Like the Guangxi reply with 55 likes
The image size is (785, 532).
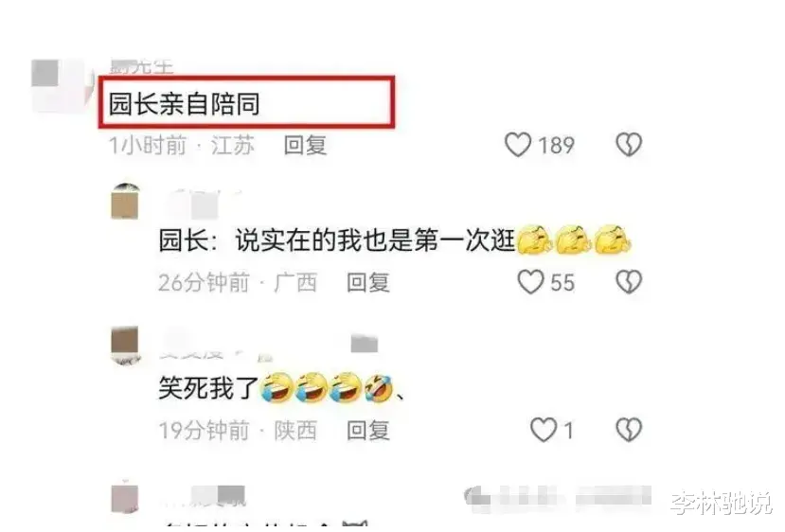point(530,282)
